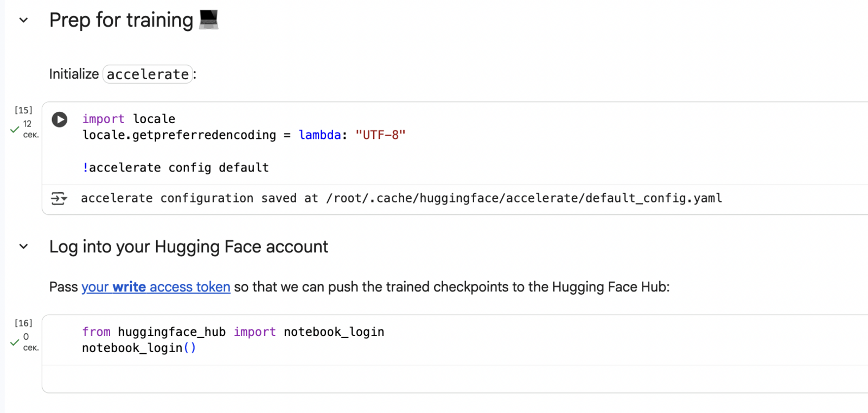Click the green checkmark beside cell 16
The width and height of the screenshot is (868, 413).
(15, 342)
